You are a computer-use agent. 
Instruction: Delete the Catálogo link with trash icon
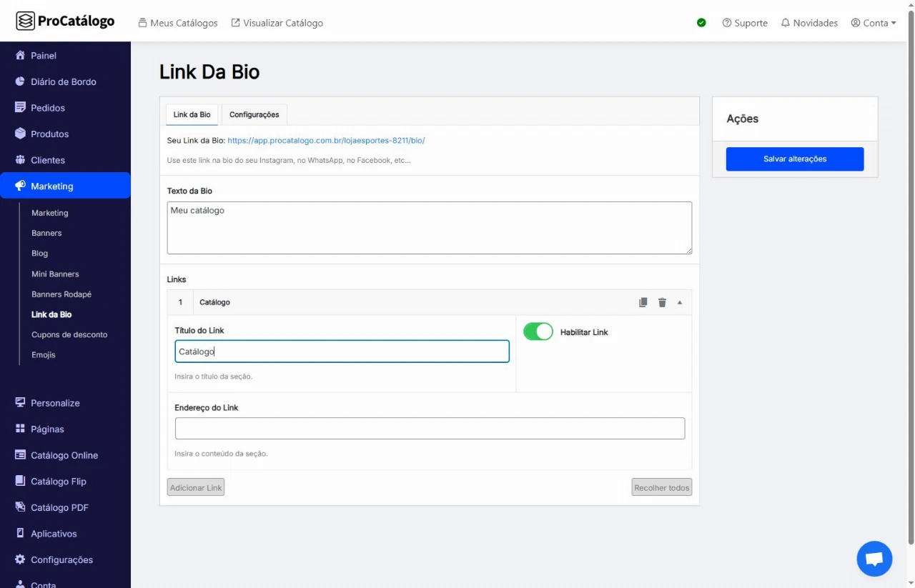pyautogui.click(x=662, y=302)
